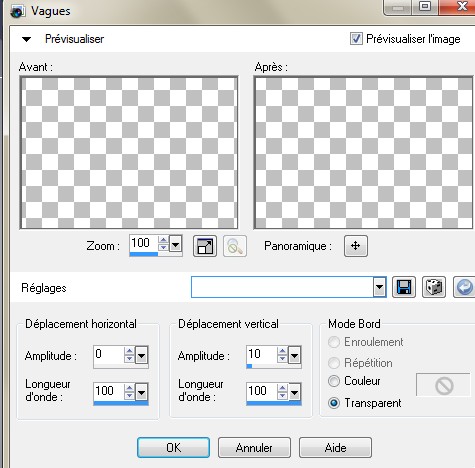Open vertical Amplitude slider dropdown

294,356
